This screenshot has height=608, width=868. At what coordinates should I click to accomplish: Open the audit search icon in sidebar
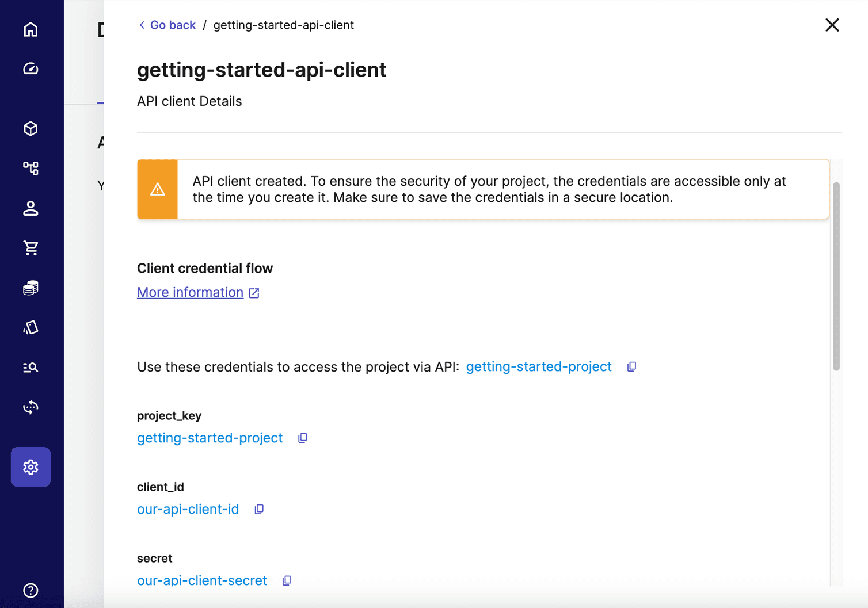(x=31, y=367)
